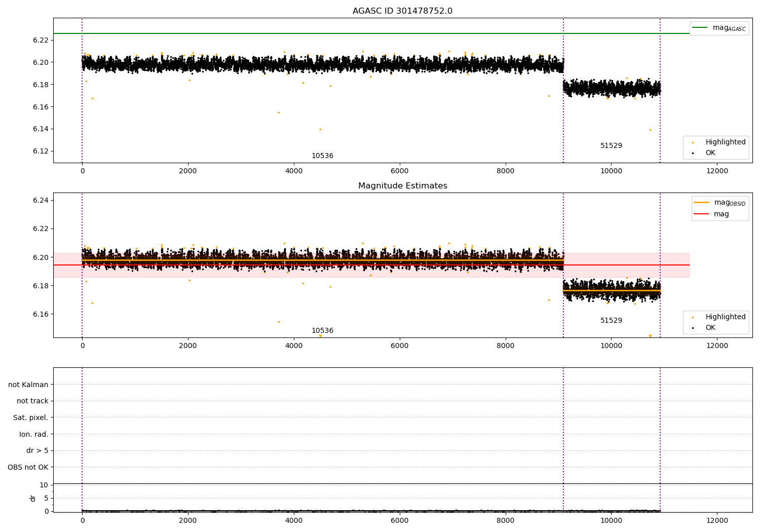The width and height of the screenshot is (760, 532).
Task: Click the black OK marker in top plot legend
Action: (x=693, y=153)
